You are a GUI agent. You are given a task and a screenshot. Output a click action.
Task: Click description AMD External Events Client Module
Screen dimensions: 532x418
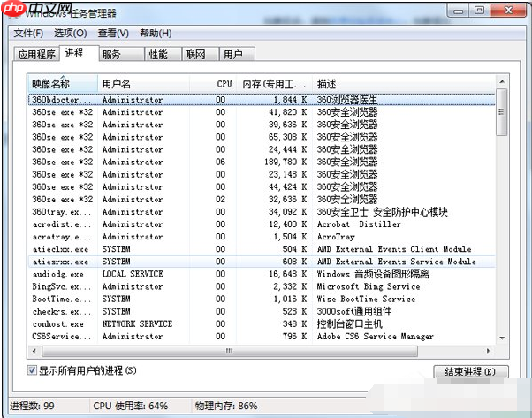point(394,249)
